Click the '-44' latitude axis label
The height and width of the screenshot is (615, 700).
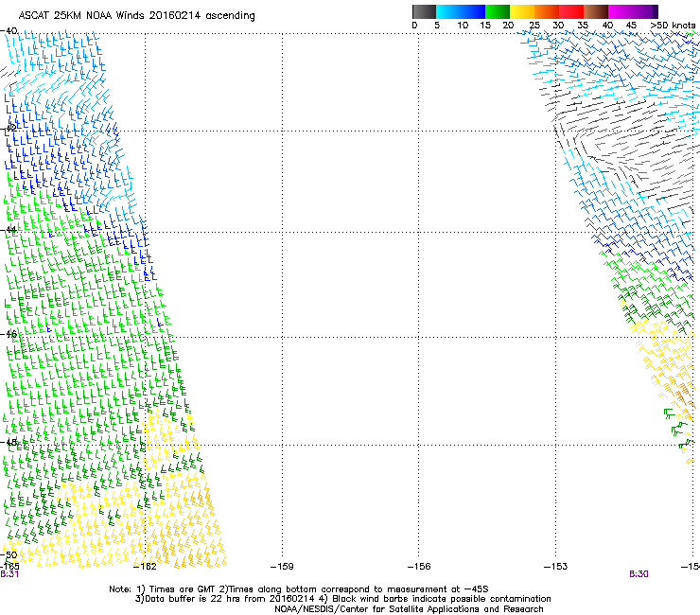(x=9, y=230)
